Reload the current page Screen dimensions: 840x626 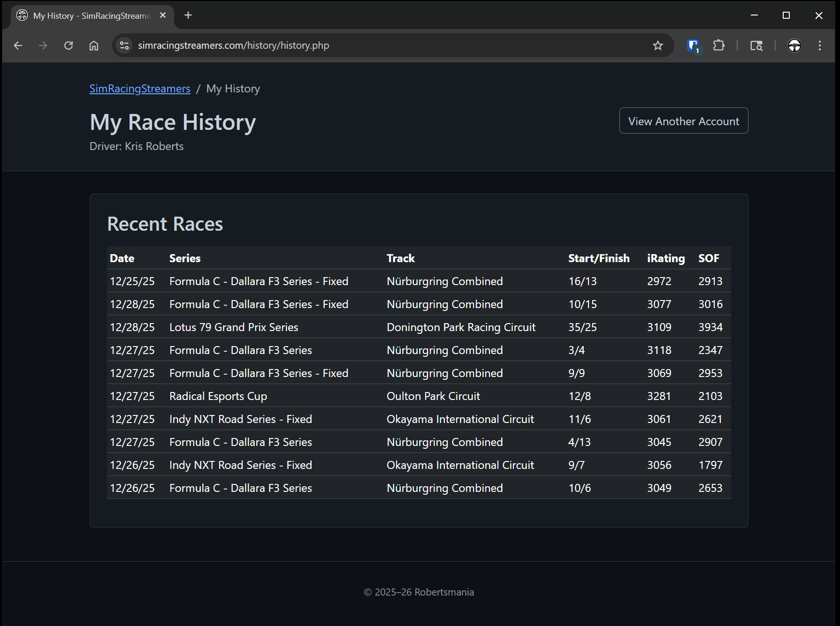pyautogui.click(x=69, y=45)
